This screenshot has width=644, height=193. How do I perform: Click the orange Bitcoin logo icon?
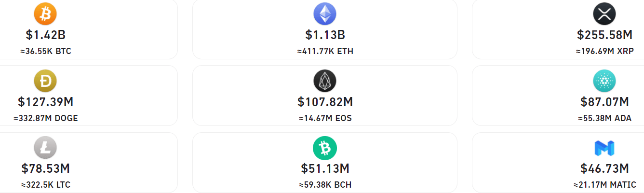pos(45,14)
